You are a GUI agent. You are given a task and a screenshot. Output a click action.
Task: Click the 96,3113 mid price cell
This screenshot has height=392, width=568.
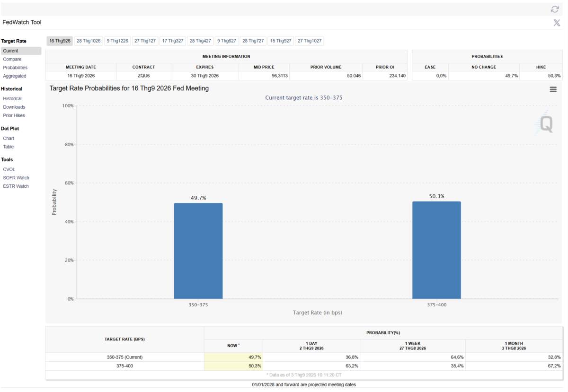(264, 76)
